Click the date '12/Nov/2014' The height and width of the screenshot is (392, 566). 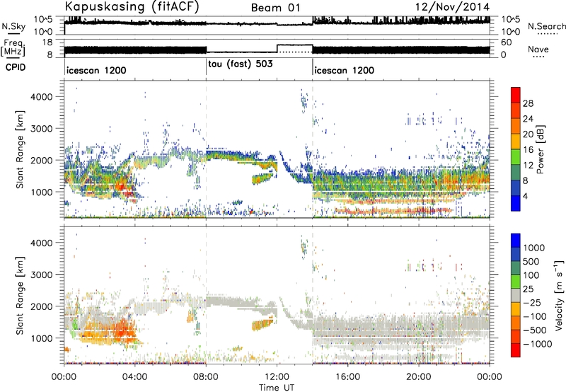click(452, 7)
